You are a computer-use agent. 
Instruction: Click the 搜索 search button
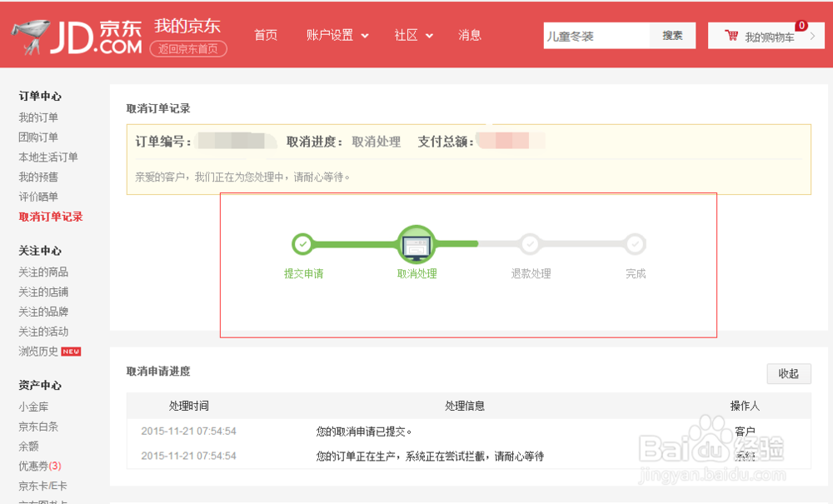(672, 36)
